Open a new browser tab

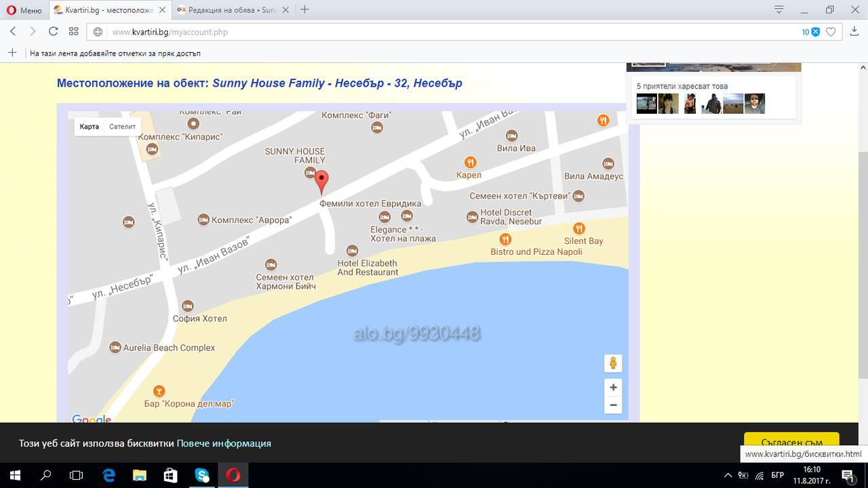pyautogui.click(x=304, y=9)
